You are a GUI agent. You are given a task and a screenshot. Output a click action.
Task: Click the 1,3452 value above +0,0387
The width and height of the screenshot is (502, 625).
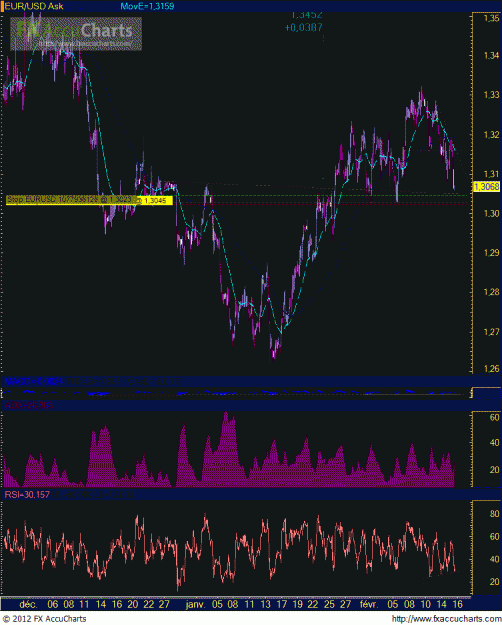click(x=307, y=15)
